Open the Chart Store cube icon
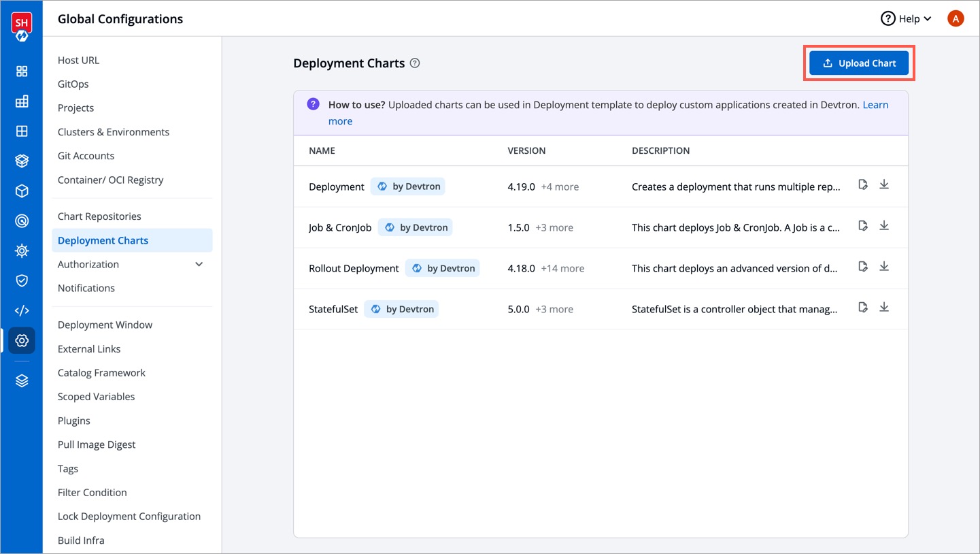 (x=21, y=161)
